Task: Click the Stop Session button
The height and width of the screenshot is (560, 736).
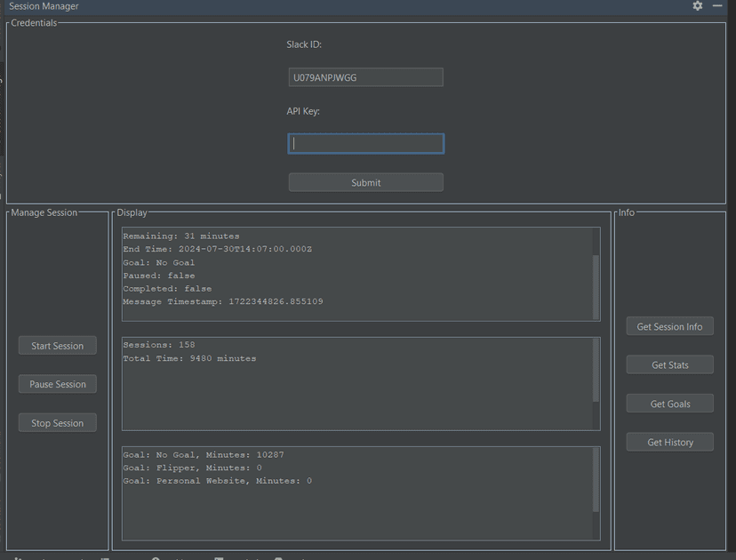Action: pos(58,423)
